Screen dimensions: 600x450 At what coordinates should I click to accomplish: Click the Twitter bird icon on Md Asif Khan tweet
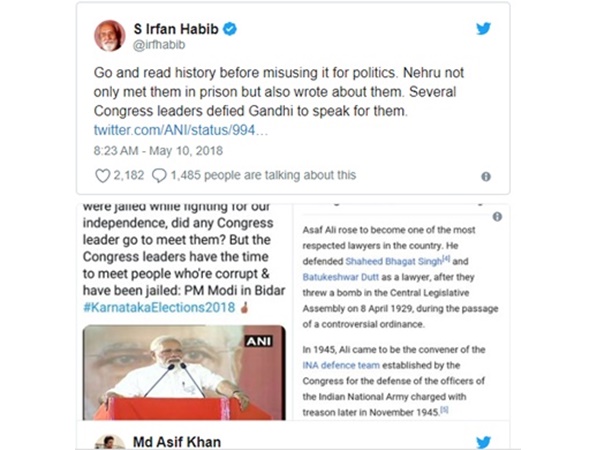pyautogui.click(x=483, y=442)
